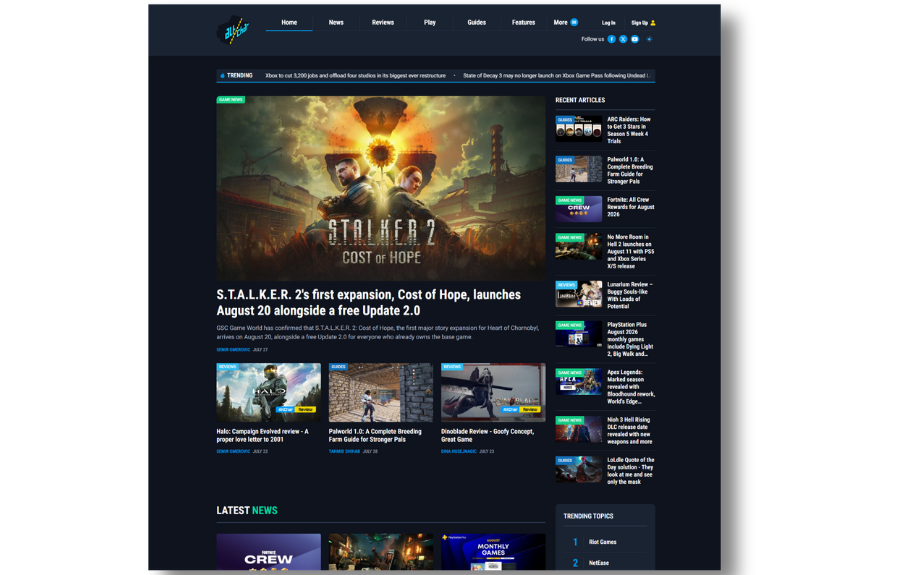Open the Play tab

pos(429,22)
